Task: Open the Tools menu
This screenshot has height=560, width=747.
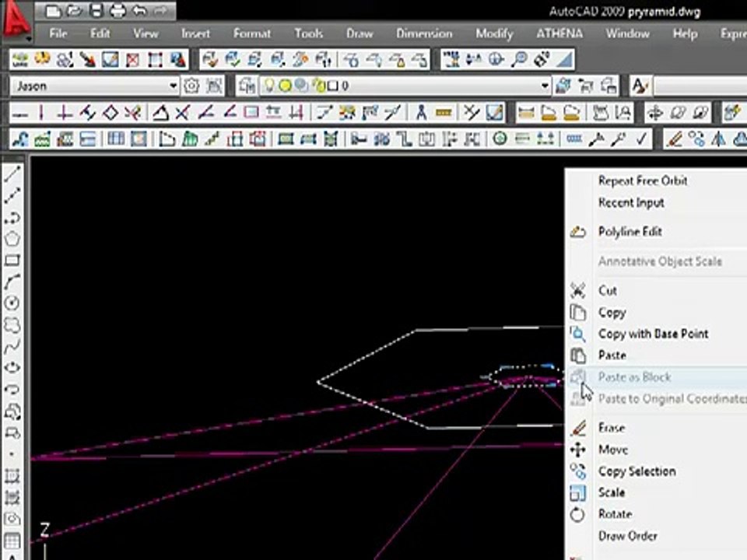Action: (x=308, y=33)
